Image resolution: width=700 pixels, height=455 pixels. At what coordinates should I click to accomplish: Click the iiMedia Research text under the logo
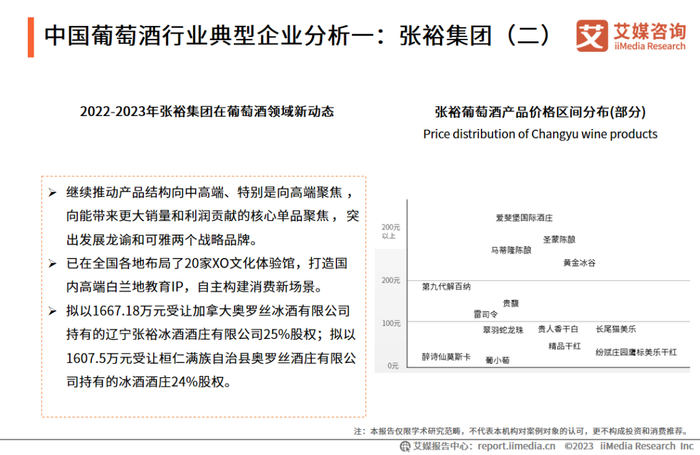[650, 46]
